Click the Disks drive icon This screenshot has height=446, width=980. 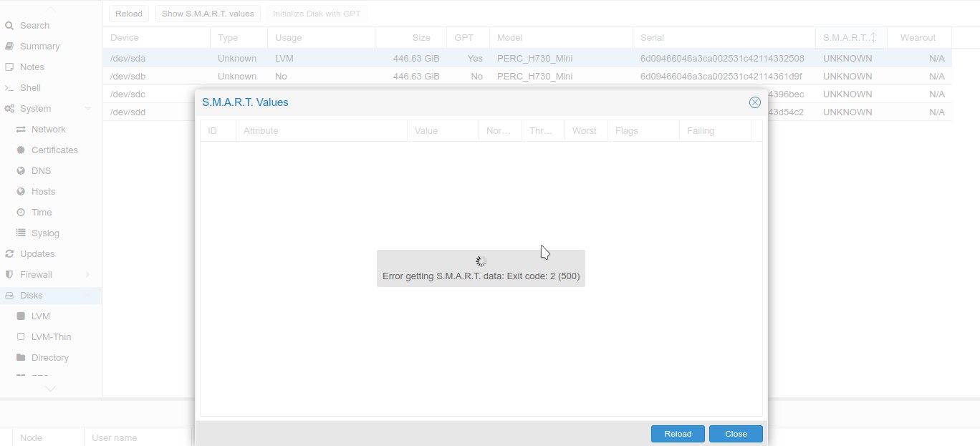click(x=9, y=296)
